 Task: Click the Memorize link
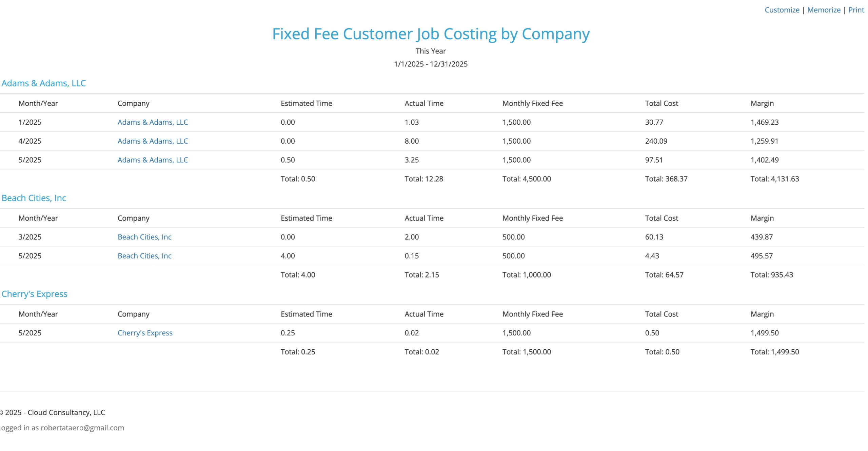[x=824, y=10]
